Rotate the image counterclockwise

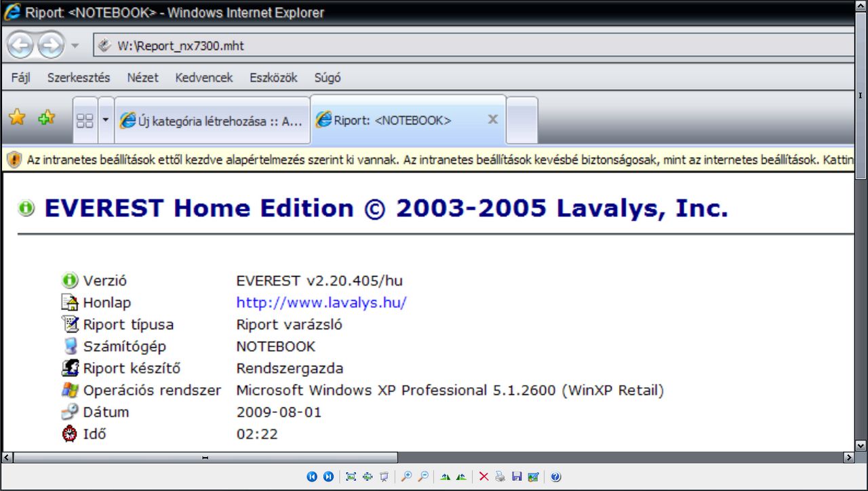tap(461, 477)
